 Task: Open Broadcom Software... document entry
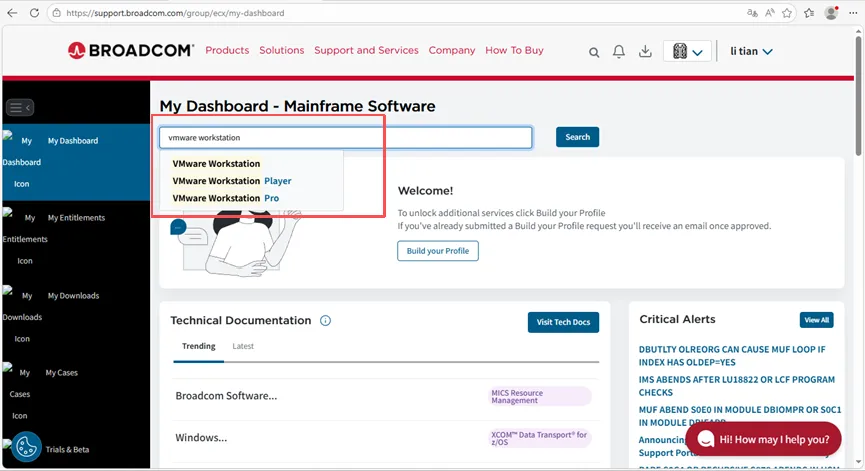click(x=226, y=395)
